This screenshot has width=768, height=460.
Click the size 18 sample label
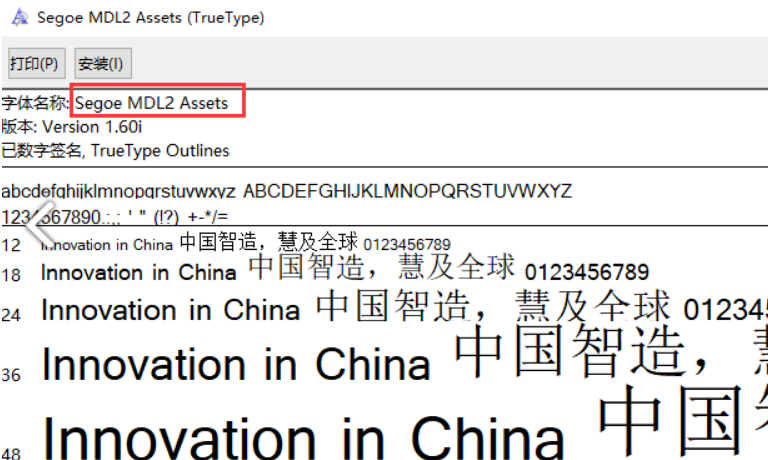pyautogui.click(x=11, y=275)
